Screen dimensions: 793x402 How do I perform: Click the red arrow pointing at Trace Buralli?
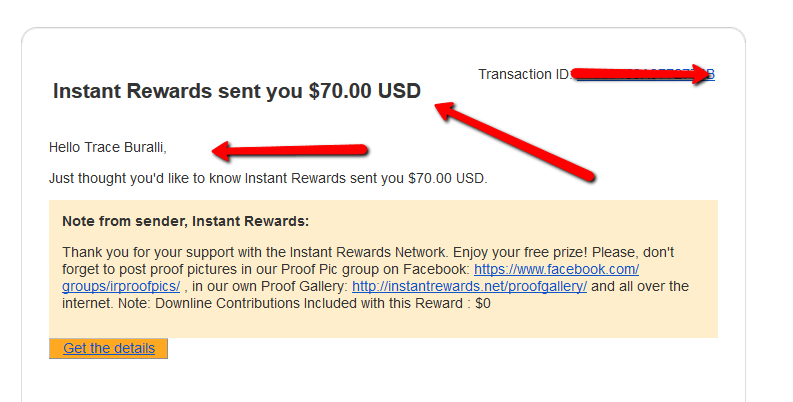click(290, 151)
